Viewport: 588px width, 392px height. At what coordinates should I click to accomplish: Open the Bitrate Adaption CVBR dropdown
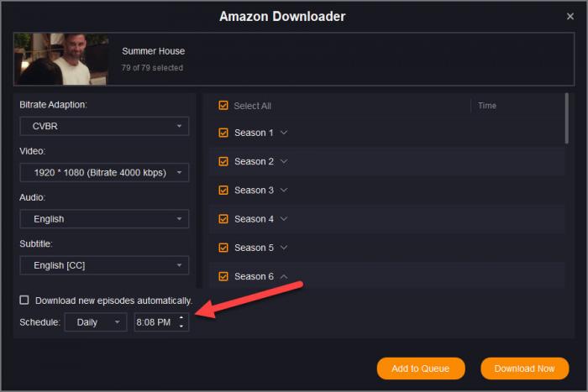104,126
